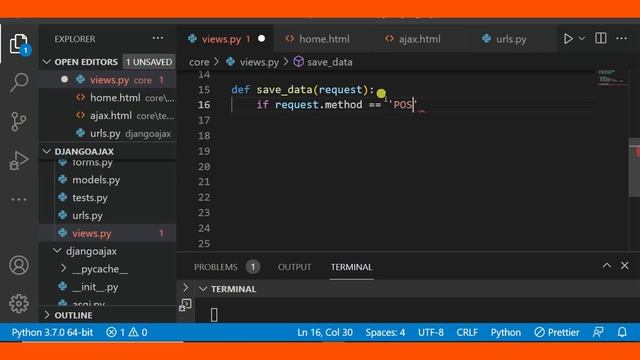Select Python 3.7.0 64-bit interpreter

(x=52, y=332)
